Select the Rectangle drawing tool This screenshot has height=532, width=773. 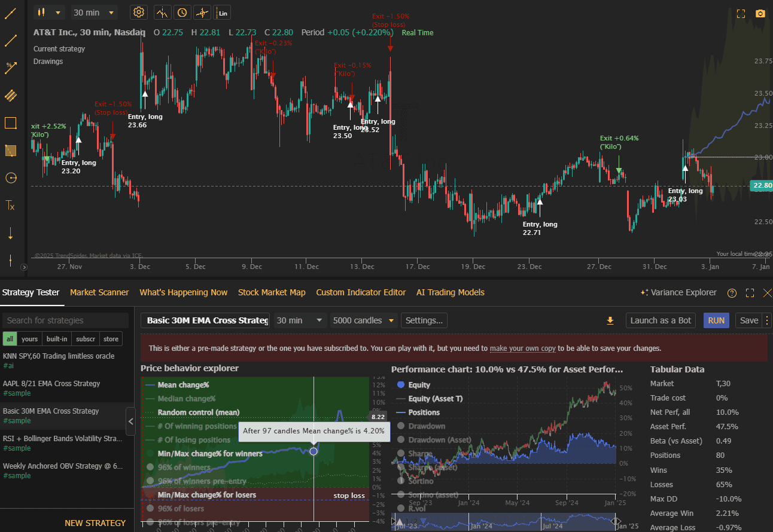pos(10,123)
